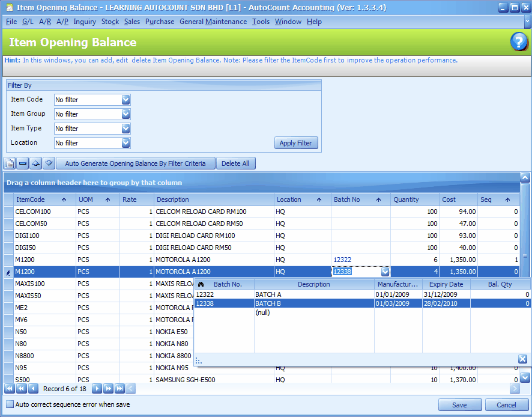Close the batch number lookup popup
Viewport: 532px width, 417px height.
[x=522, y=359]
